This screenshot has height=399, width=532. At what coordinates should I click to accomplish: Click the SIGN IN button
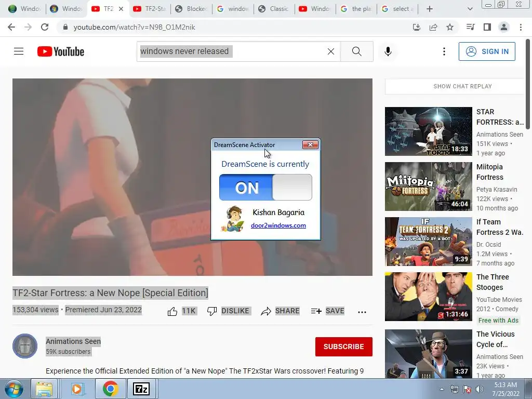487,51
